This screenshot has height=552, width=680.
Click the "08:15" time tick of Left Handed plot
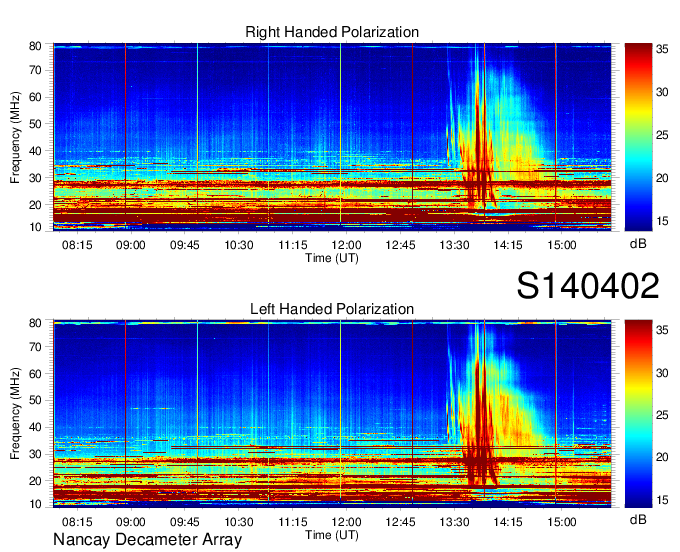tap(77, 522)
